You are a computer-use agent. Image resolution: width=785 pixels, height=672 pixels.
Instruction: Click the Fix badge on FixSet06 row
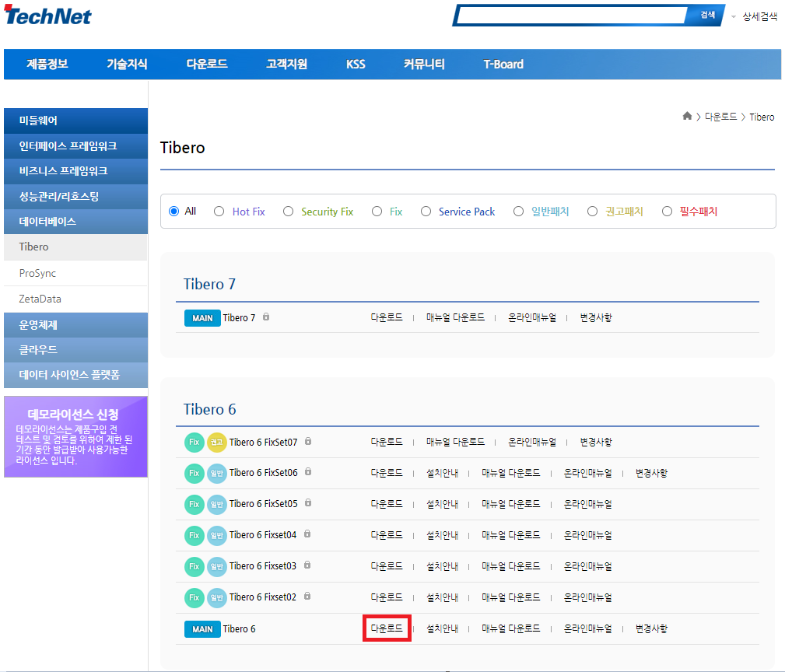pyautogui.click(x=194, y=474)
